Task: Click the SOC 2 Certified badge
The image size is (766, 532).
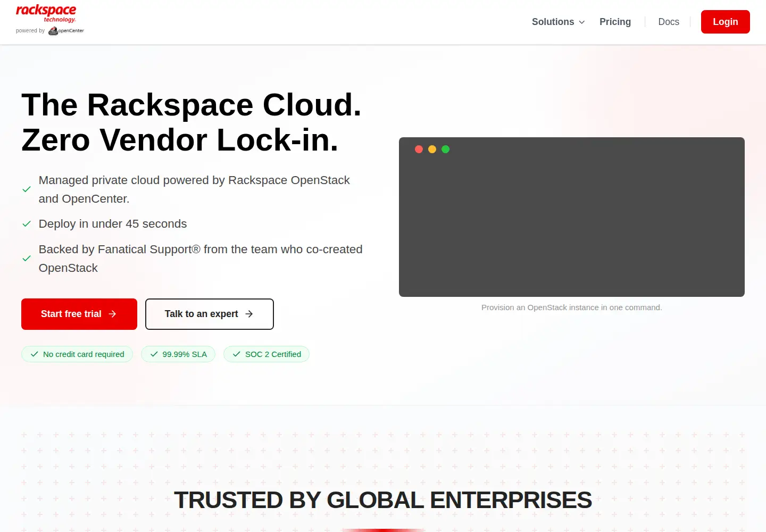Action: [x=267, y=354]
